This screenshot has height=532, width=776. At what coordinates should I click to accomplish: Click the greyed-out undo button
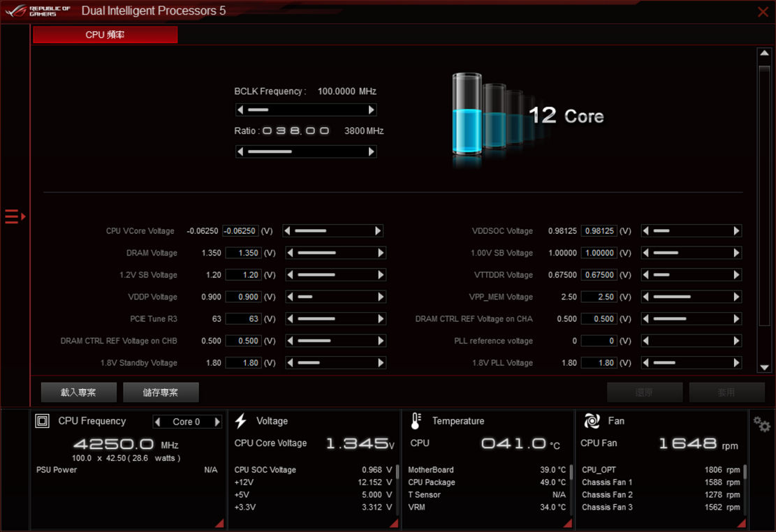pos(645,392)
